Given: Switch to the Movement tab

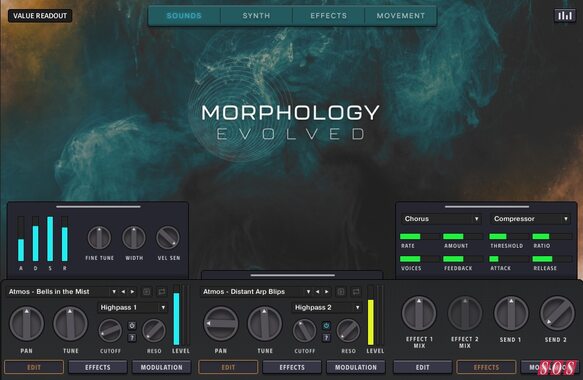Looking at the screenshot, I should [401, 16].
